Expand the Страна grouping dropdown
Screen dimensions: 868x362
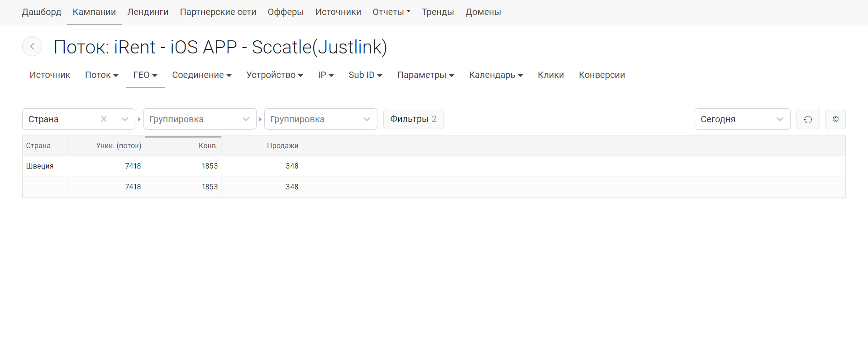tap(124, 119)
